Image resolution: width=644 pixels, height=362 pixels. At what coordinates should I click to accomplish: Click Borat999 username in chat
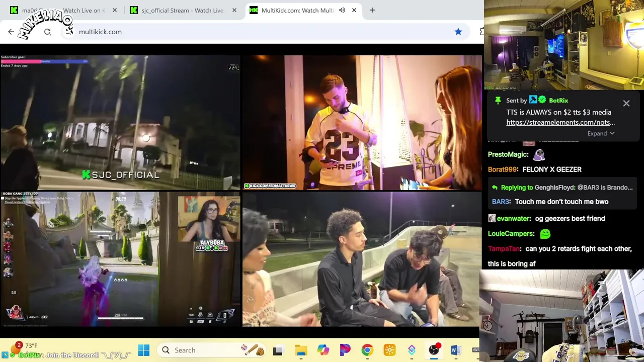(x=503, y=169)
